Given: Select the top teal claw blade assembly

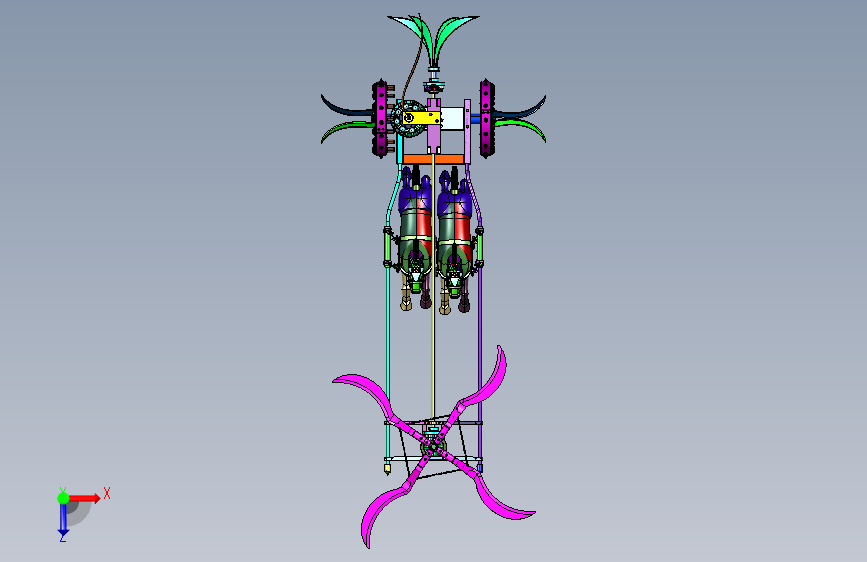Looking at the screenshot, I should pyautogui.click(x=434, y=39).
